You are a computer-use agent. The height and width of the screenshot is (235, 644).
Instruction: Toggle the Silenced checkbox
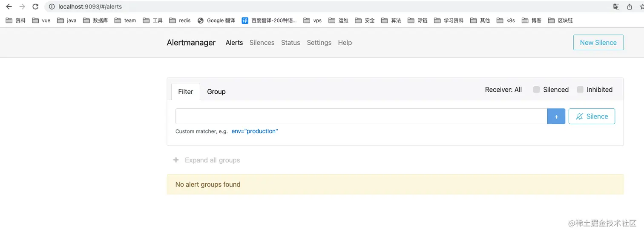537,90
